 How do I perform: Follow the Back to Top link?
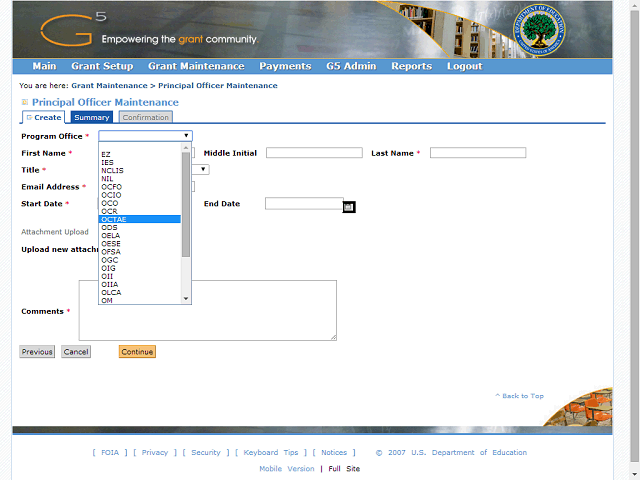tap(519, 396)
